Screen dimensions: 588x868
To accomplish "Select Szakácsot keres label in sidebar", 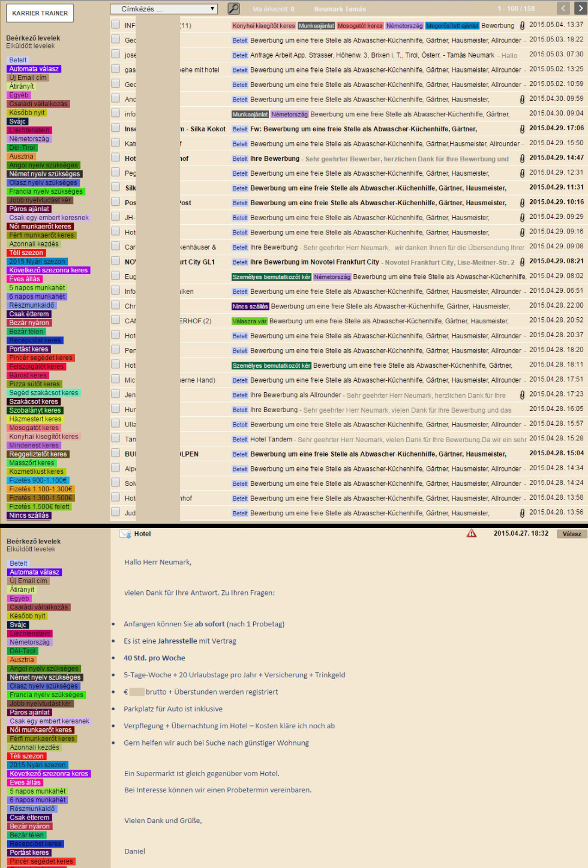I will (34, 402).
